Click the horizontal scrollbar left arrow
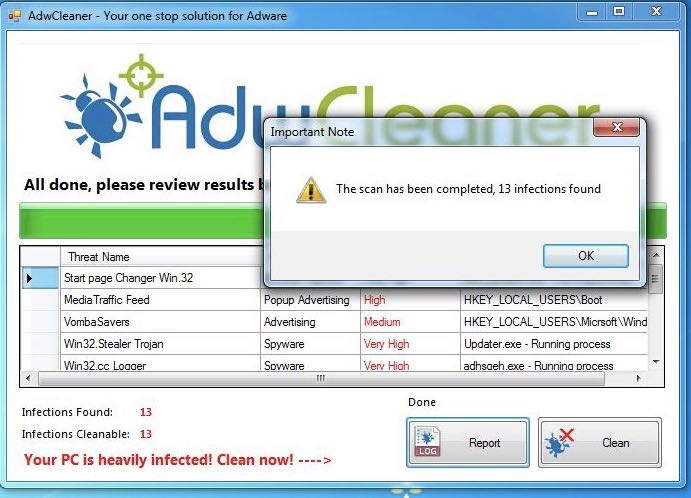The height and width of the screenshot is (498, 691). click(x=29, y=379)
